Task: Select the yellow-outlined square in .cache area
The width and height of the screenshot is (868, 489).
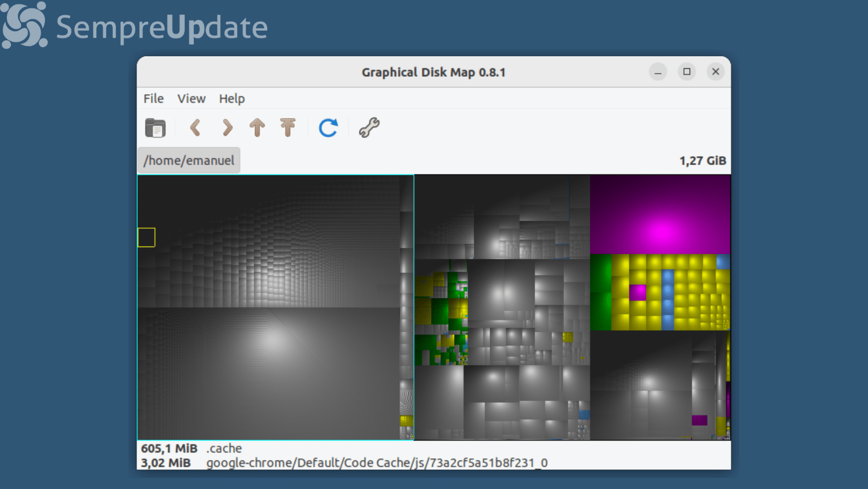Action: point(147,238)
